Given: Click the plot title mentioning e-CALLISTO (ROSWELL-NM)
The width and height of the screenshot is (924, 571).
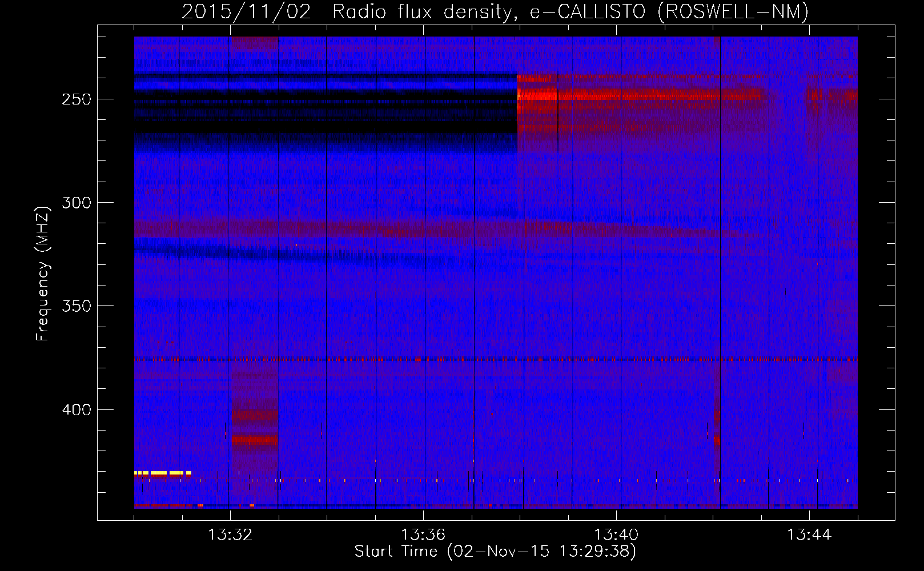Looking at the screenshot, I should pos(495,11).
